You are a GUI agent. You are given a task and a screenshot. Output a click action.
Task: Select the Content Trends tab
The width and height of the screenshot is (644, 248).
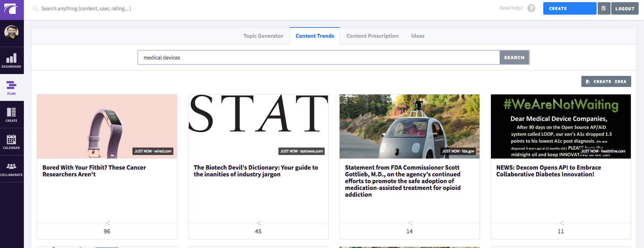point(315,36)
